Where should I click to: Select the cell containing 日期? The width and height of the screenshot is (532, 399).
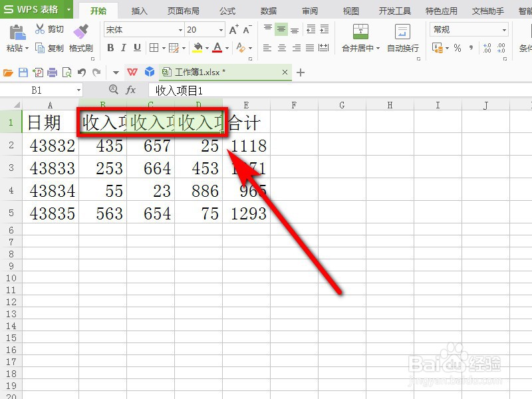point(51,122)
